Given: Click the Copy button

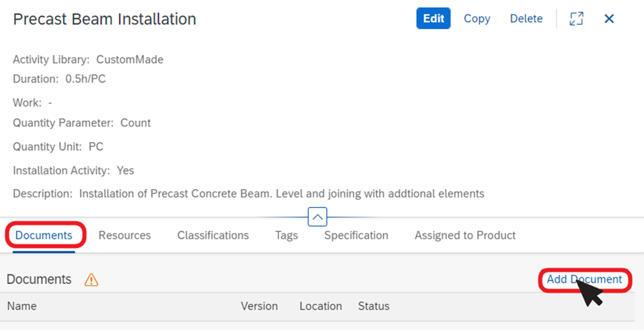Looking at the screenshot, I should (x=477, y=18).
